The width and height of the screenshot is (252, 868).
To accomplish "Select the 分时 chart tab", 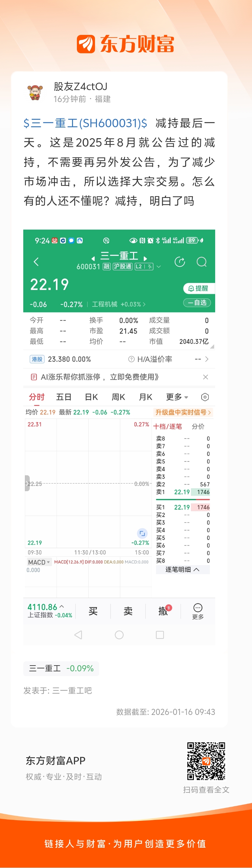I will [x=37, y=397].
